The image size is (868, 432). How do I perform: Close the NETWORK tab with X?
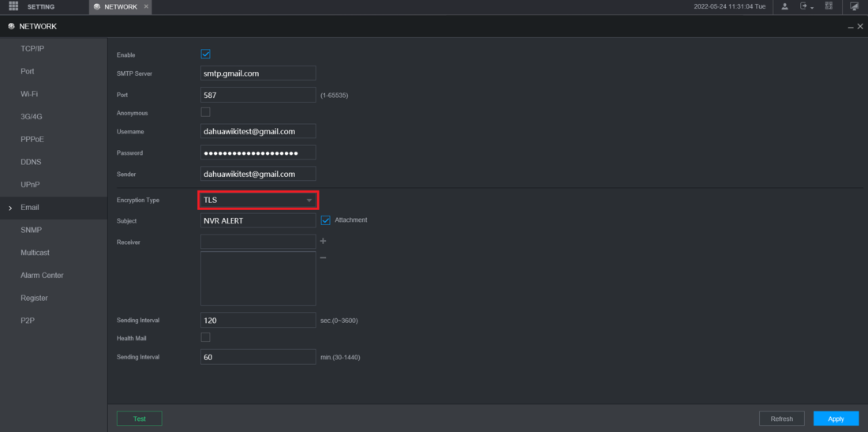pos(147,6)
